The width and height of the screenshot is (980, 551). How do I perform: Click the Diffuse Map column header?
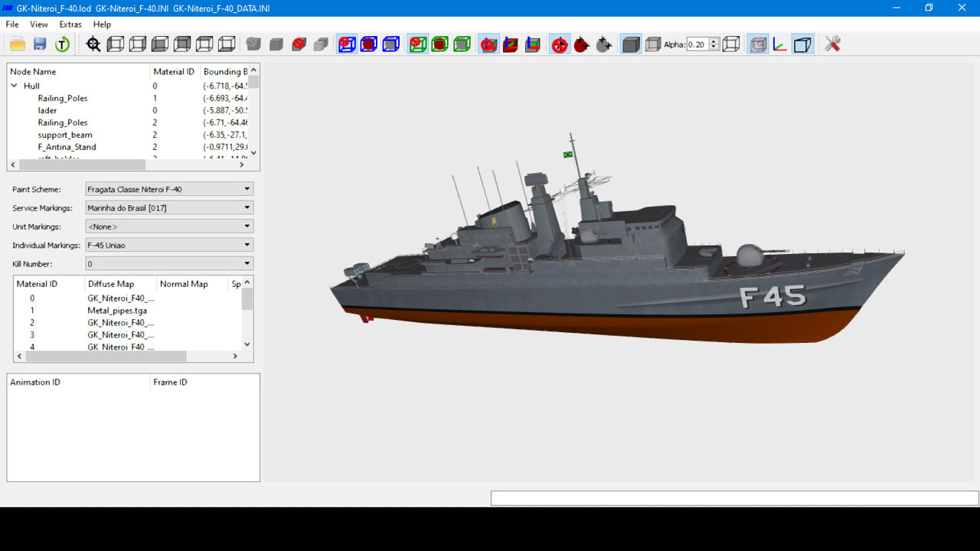[x=120, y=284]
